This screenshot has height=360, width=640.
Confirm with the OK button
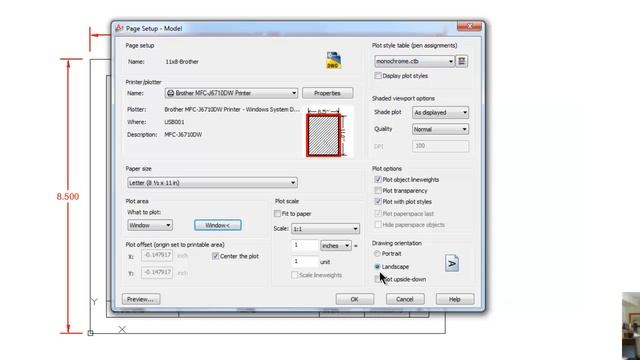tap(355, 299)
